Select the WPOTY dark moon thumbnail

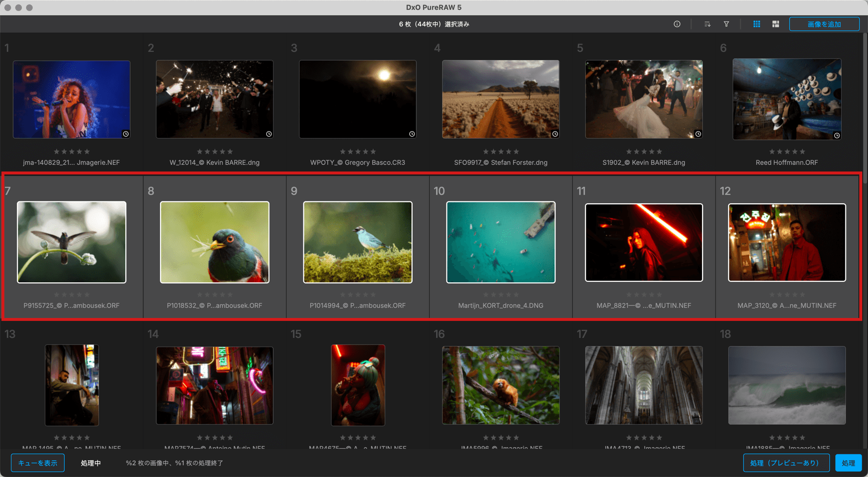tap(358, 99)
